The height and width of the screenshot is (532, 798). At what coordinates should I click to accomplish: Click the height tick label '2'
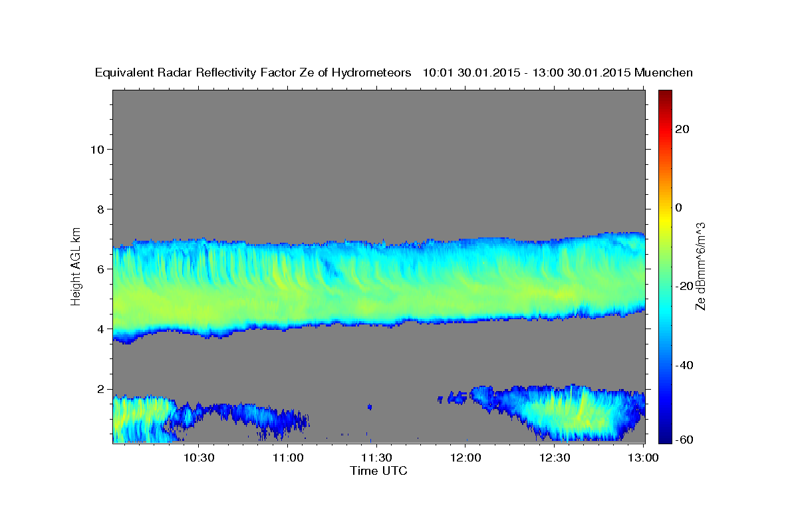100,388
